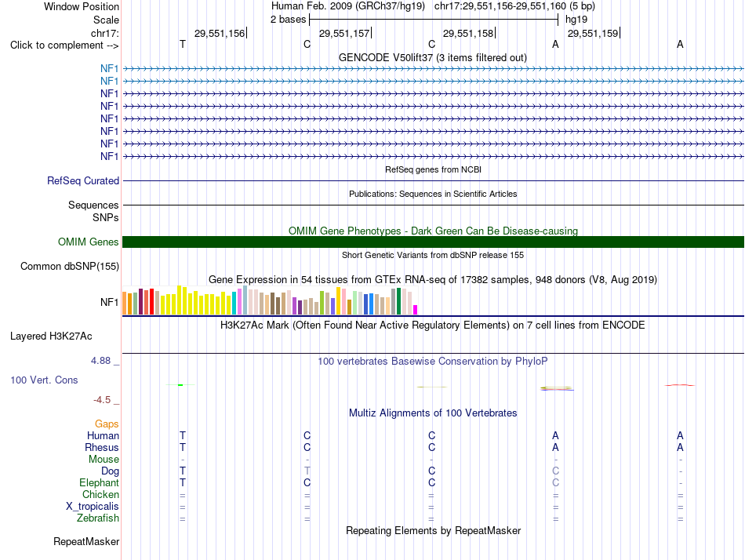Click the OMIM Gene Phenotypes track title
The width and height of the screenshot is (745, 560).
433,231
